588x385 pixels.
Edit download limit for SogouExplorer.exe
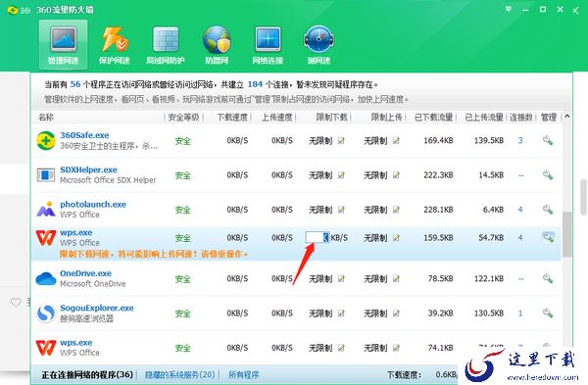(x=341, y=313)
